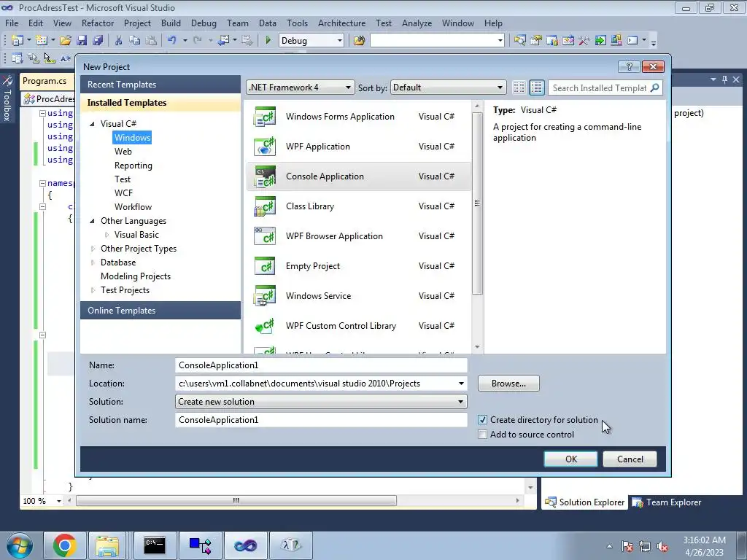Click the template list scroll down arrow
The height and width of the screenshot is (560, 747).
point(477,347)
